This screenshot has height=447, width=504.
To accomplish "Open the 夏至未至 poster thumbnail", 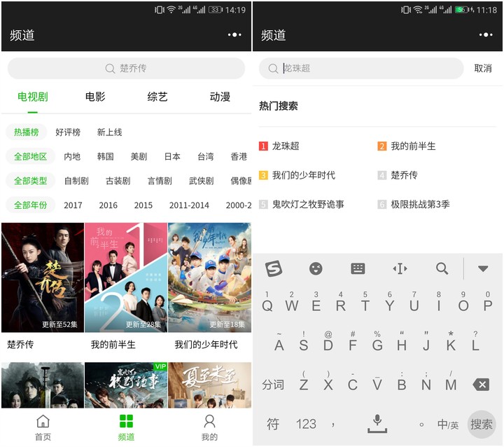I will (x=209, y=385).
